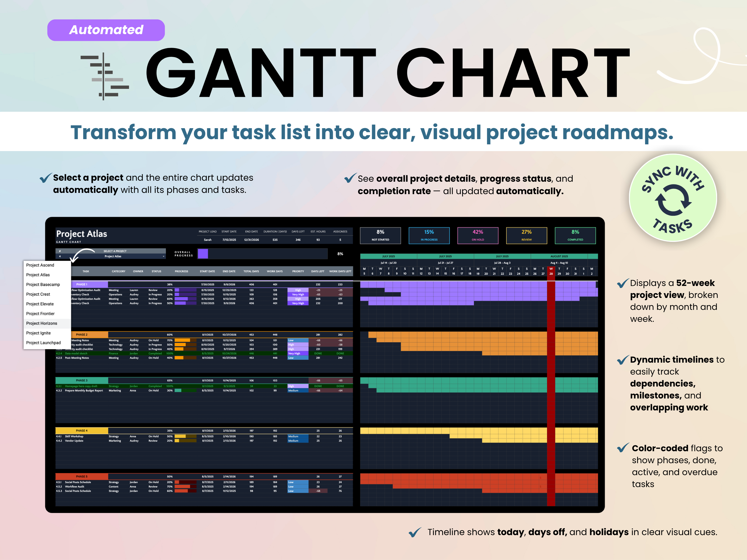Select the Homepage hero copy draft task
Image resolution: width=747 pixels, height=560 pixels.
pyautogui.click(x=204, y=386)
